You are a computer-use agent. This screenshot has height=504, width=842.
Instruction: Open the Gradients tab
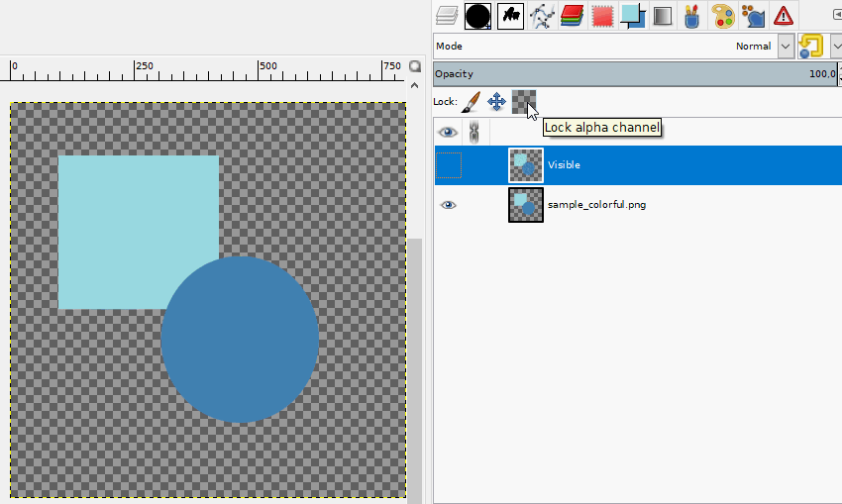pyautogui.click(x=663, y=16)
